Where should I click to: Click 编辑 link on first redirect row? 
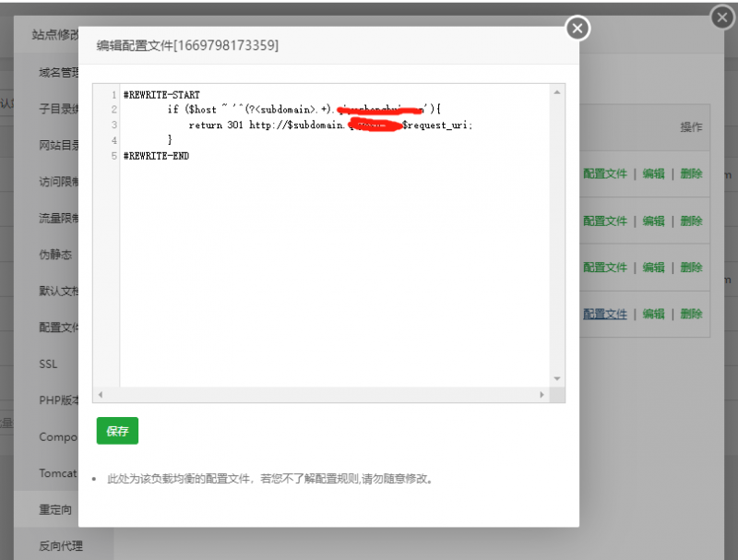click(x=654, y=173)
